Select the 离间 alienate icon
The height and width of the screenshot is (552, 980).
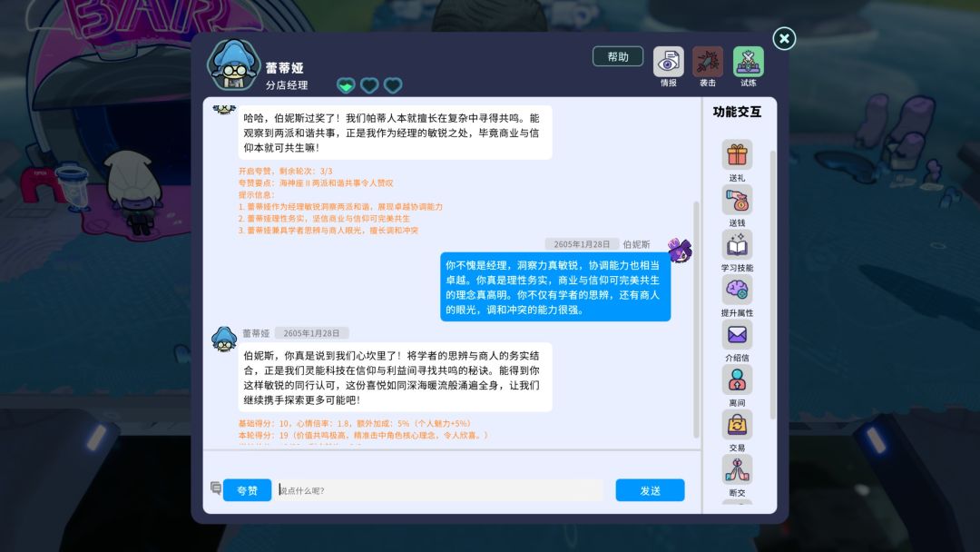[x=737, y=379]
